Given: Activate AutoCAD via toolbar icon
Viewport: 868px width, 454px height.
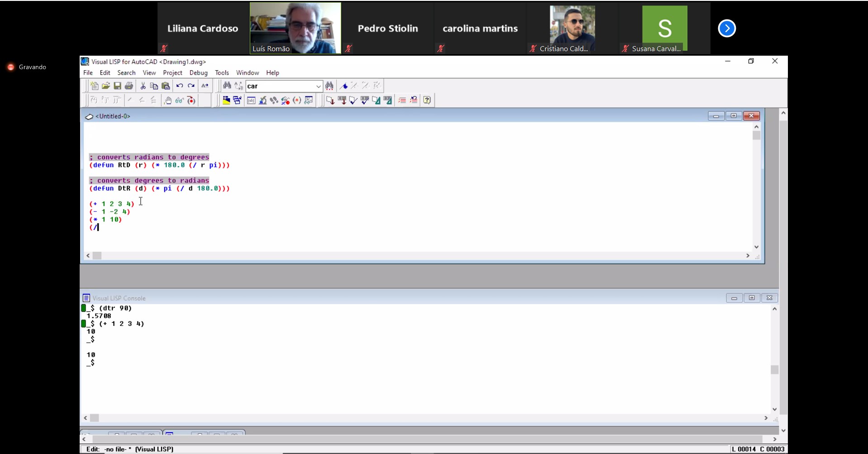Looking at the screenshot, I should (x=226, y=100).
